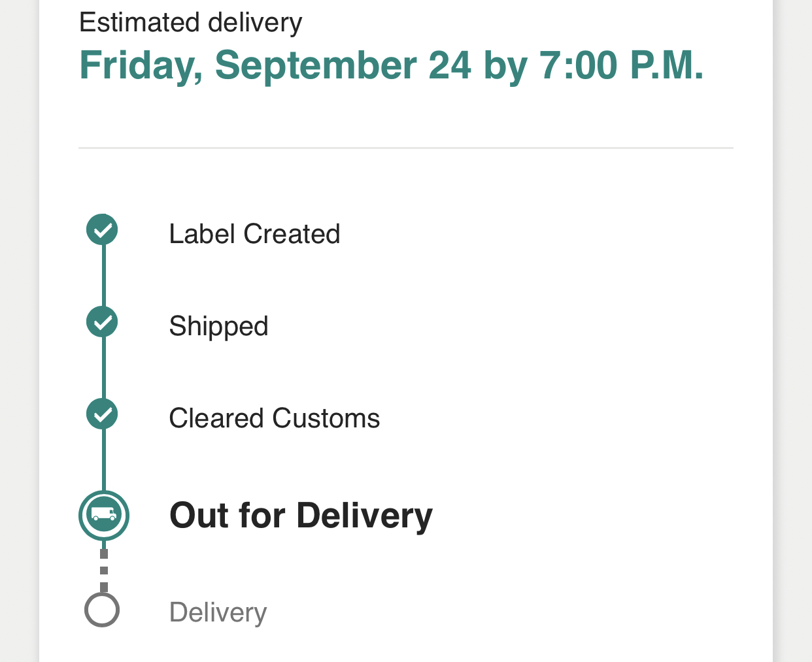The height and width of the screenshot is (662, 812).
Task: Click the grey margin right of the card
Action: click(x=794, y=327)
